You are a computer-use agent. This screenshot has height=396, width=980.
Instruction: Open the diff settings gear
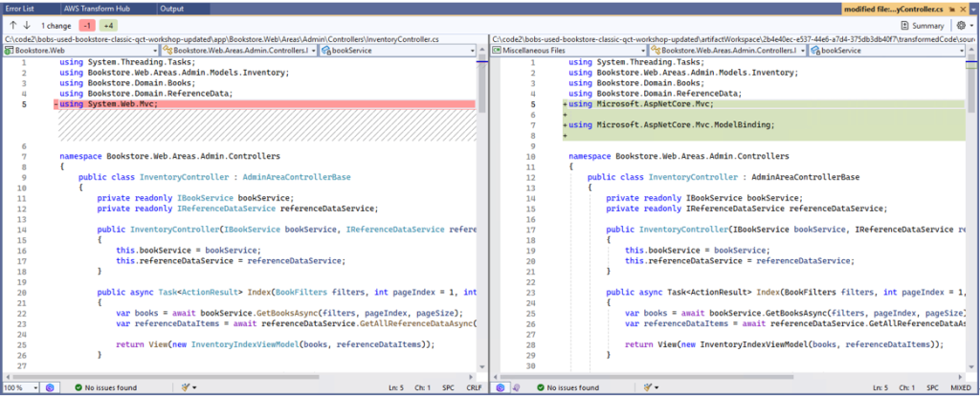coord(960,26)
